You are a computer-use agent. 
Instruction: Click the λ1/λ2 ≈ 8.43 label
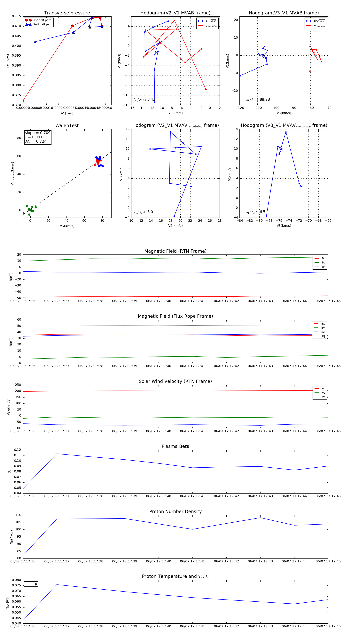click(x=144, y=100)
